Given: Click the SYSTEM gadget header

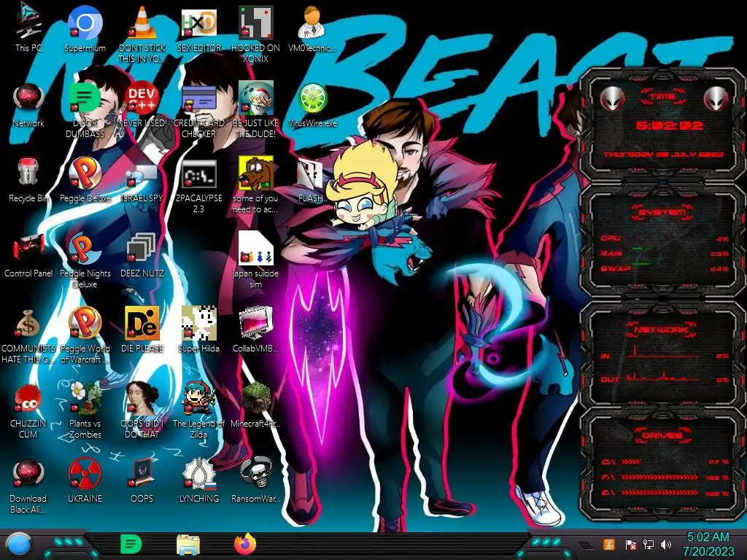Looking at the screenshot, I should (x=662, y=212).
